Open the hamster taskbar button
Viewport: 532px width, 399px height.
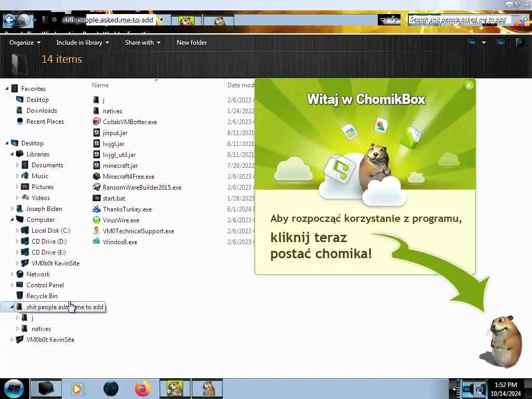pyautogui.click(x=207, y=389)
